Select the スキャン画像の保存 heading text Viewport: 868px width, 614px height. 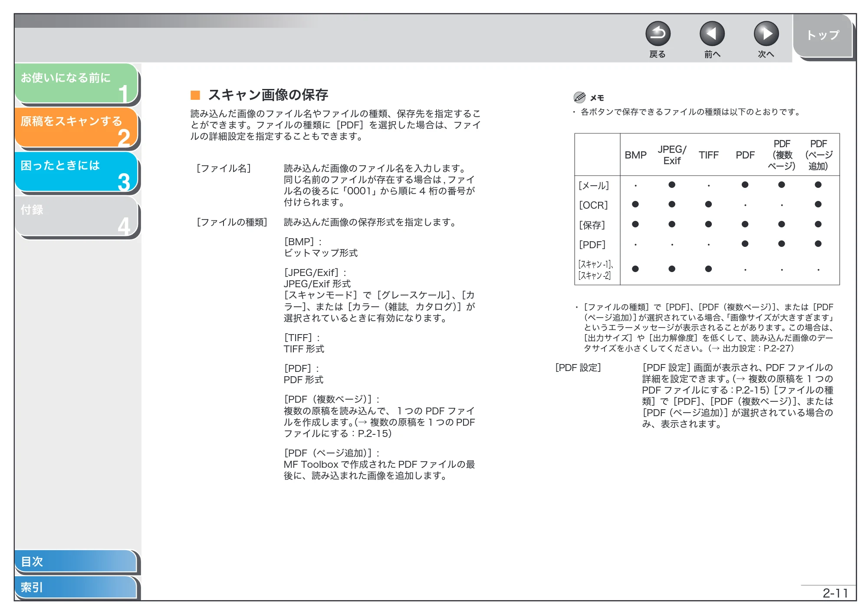pos(268,95)
